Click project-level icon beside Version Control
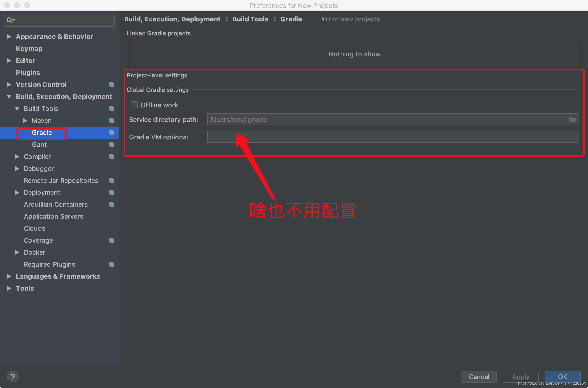This screenshot has width=588, height=388. [111, 85]
